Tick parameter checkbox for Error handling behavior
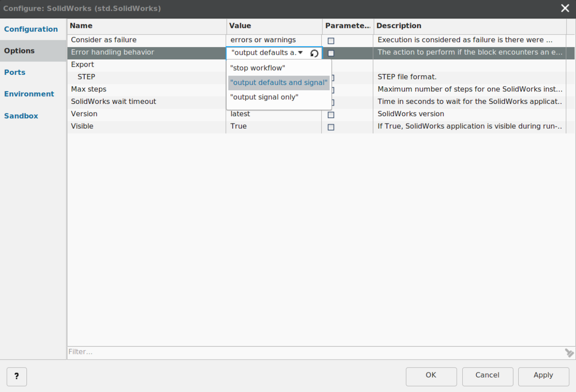 point(331,53)
